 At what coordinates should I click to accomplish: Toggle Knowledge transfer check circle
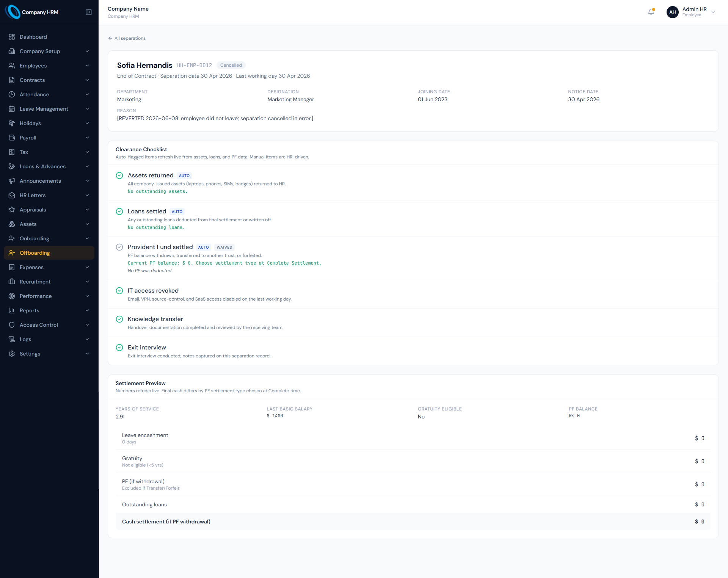tap(119, 319)
